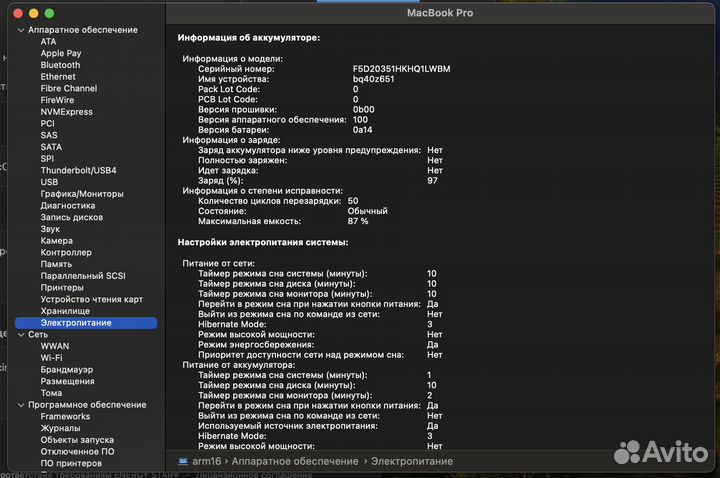Select SPI in sidebar
720x478 pixels.
point(47,158)
